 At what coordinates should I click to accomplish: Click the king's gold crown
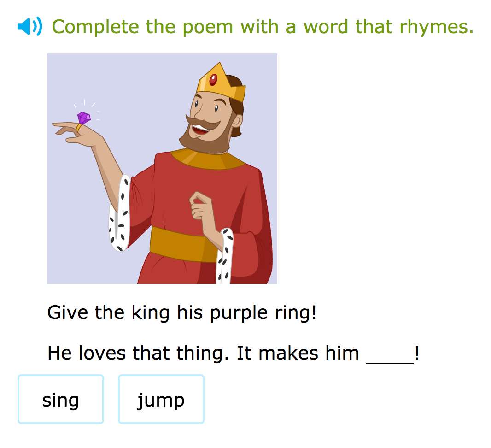221,82
